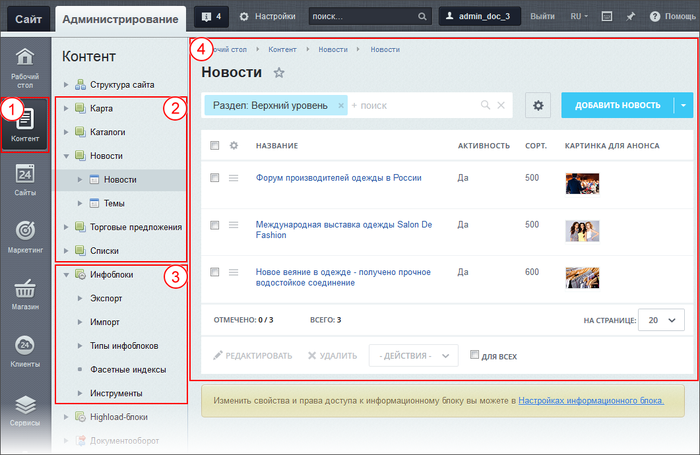The width and height of the screenshot is (700, 455).
Task: Open the Магазин basket sidebar icon
Action: coord(25,289)
